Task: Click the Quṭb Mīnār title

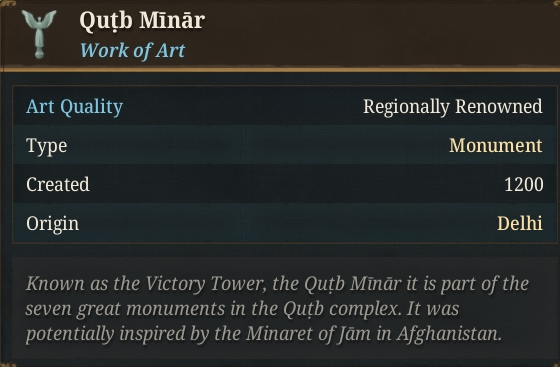Action: click(142, 21)
